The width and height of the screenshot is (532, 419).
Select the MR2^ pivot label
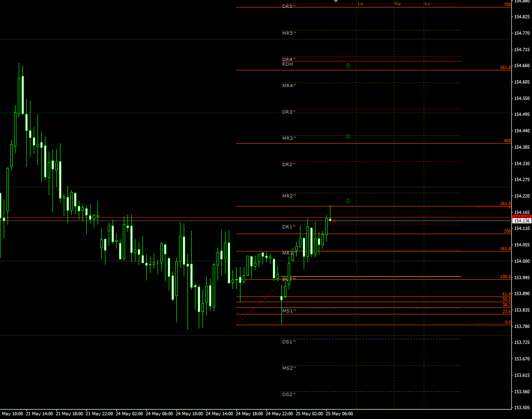coord(289,196)
